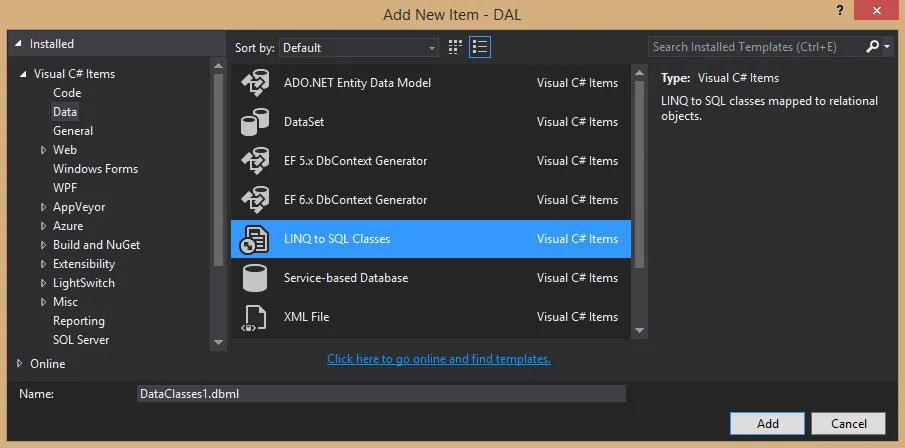Click the DataSet template icon

(255, 122)
